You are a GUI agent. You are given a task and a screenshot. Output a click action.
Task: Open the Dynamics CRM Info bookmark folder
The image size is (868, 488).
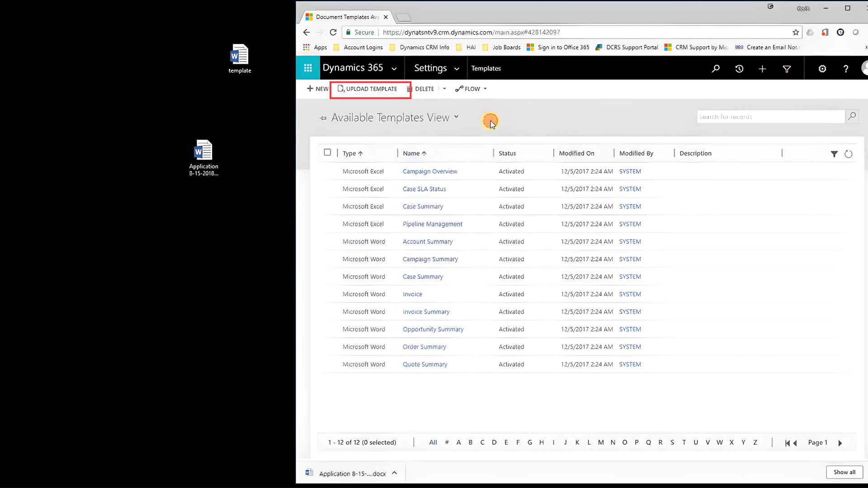click(419, 47)
